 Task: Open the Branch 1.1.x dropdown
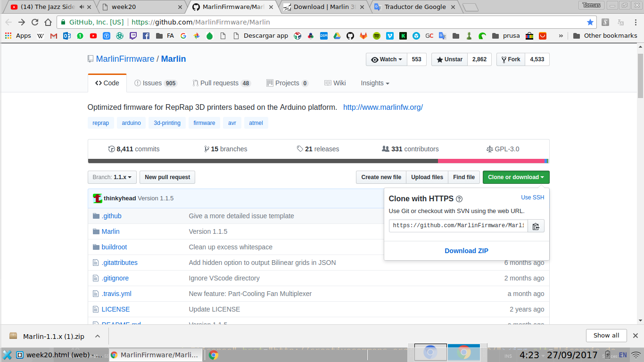point(112,177)
